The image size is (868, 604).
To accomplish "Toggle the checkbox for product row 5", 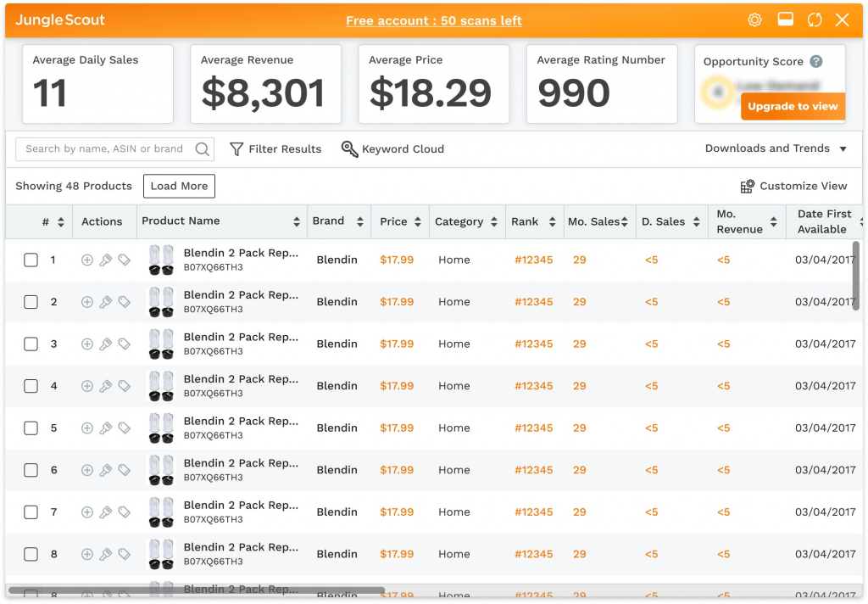I will 31,428.
